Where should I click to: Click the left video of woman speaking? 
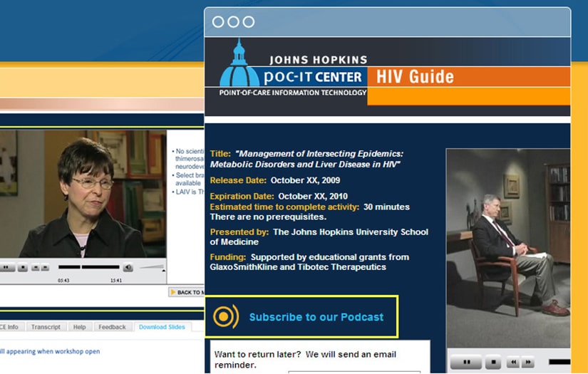pos(83,194)
